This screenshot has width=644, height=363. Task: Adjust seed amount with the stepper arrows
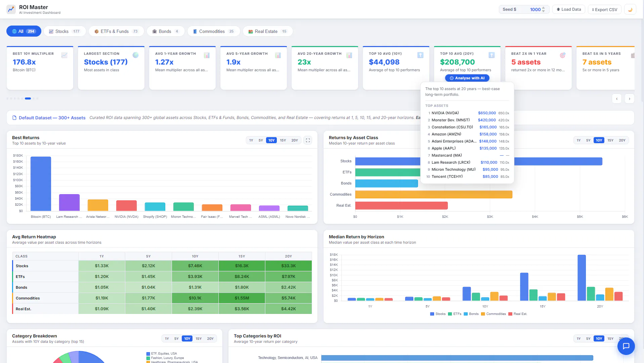click(x=544, y=9)
